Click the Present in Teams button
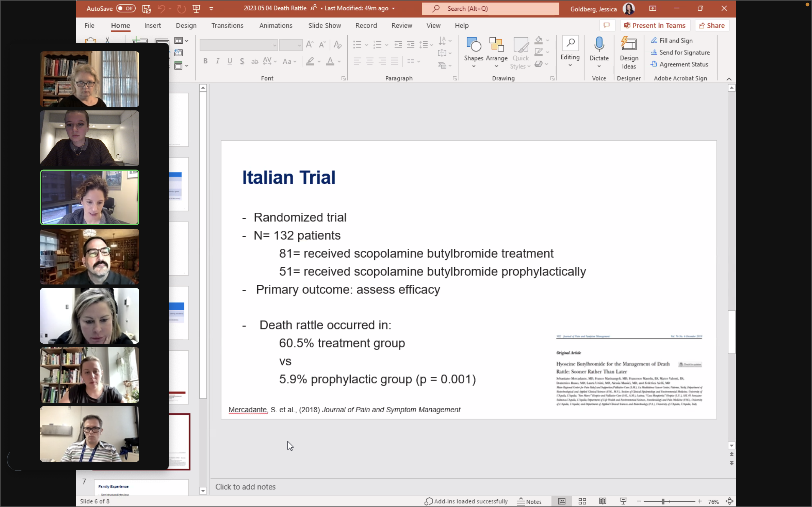This screenshot has width=812, height=507. [x=655, y=25]
